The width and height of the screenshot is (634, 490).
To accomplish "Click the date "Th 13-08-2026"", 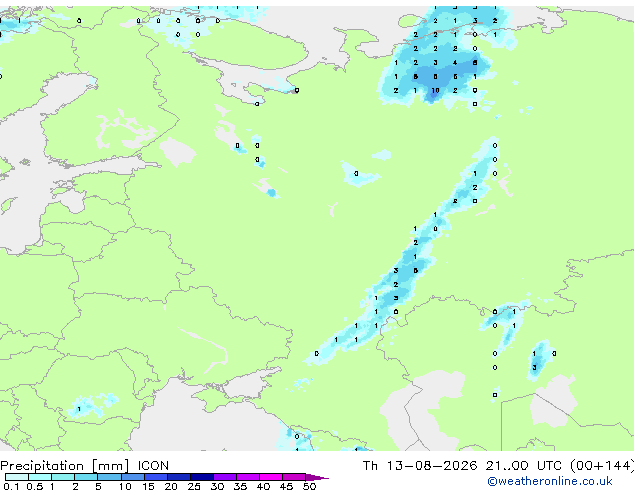I will (x=420, y=466).
